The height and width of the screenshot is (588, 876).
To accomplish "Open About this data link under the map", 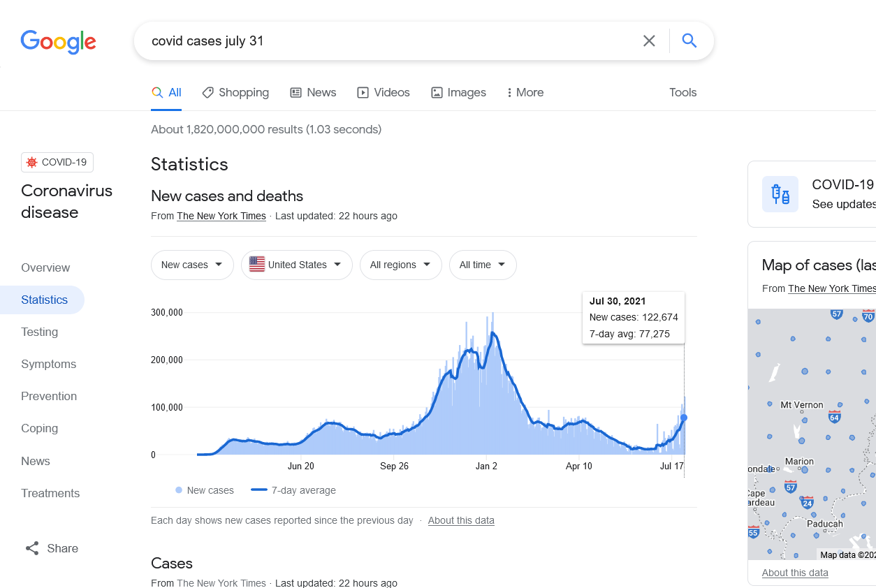I will (x=795, y=573).
